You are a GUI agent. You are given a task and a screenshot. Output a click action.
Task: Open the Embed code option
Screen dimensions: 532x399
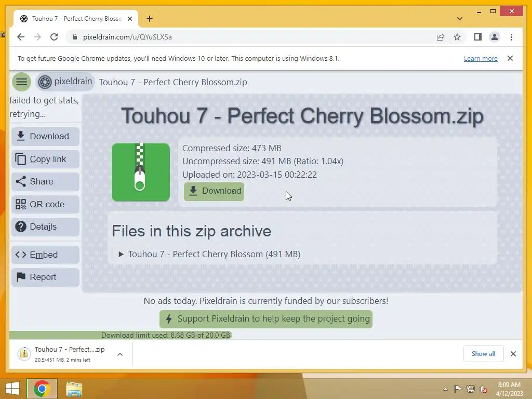click(x=46, y=255)
